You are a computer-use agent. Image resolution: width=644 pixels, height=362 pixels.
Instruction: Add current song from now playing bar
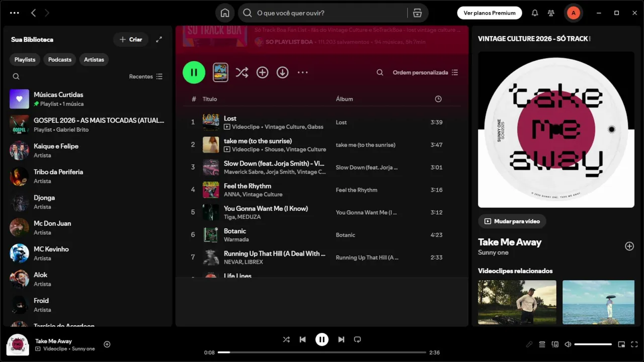tap(107, 344)
